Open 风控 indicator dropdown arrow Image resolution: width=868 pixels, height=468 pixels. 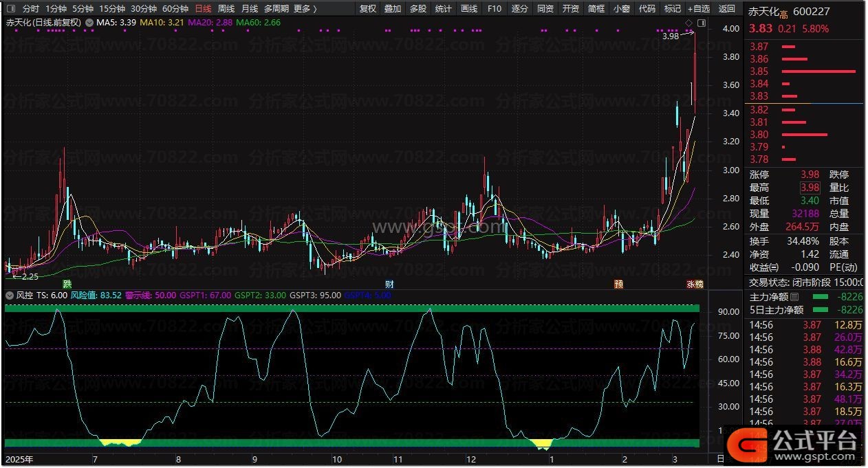pos(9,295)
